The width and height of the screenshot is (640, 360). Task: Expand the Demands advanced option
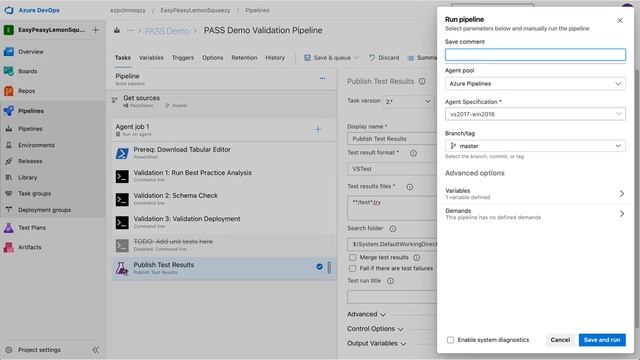pyautogui.click(x=535, y=213)
